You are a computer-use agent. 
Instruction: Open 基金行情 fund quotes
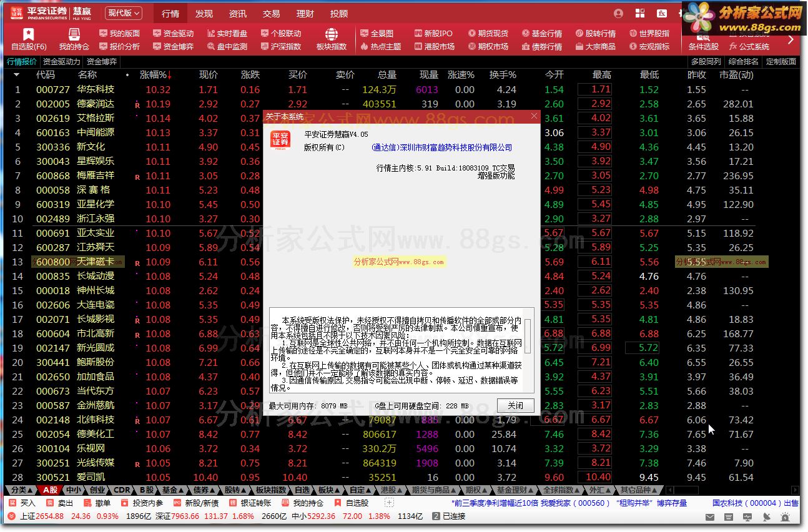point(541,33)
